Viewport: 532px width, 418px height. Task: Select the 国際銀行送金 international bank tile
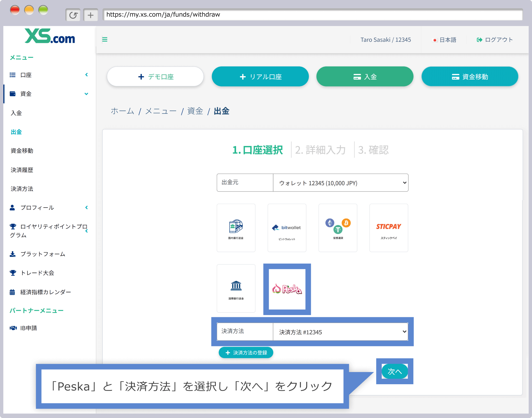point(236,288)
